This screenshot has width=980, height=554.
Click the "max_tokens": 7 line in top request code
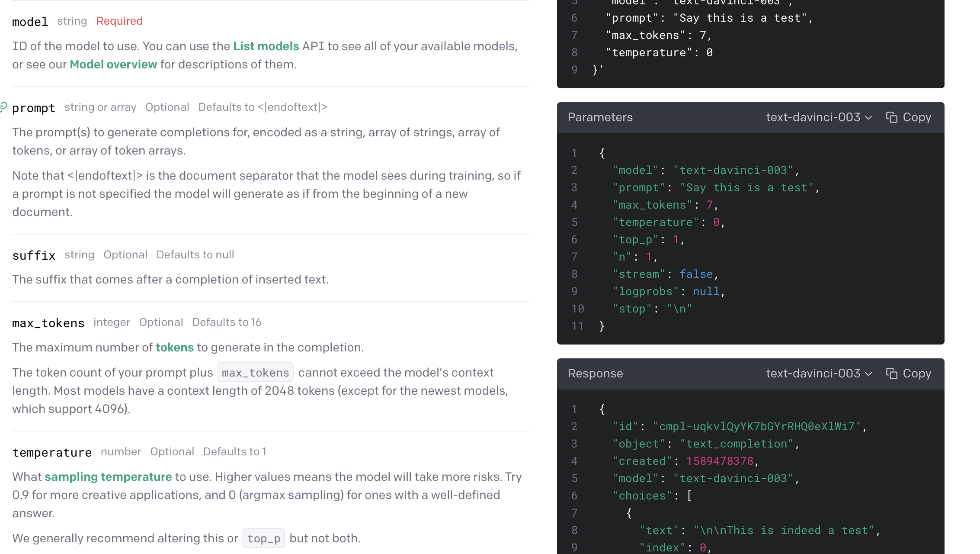tap(659, 35)
